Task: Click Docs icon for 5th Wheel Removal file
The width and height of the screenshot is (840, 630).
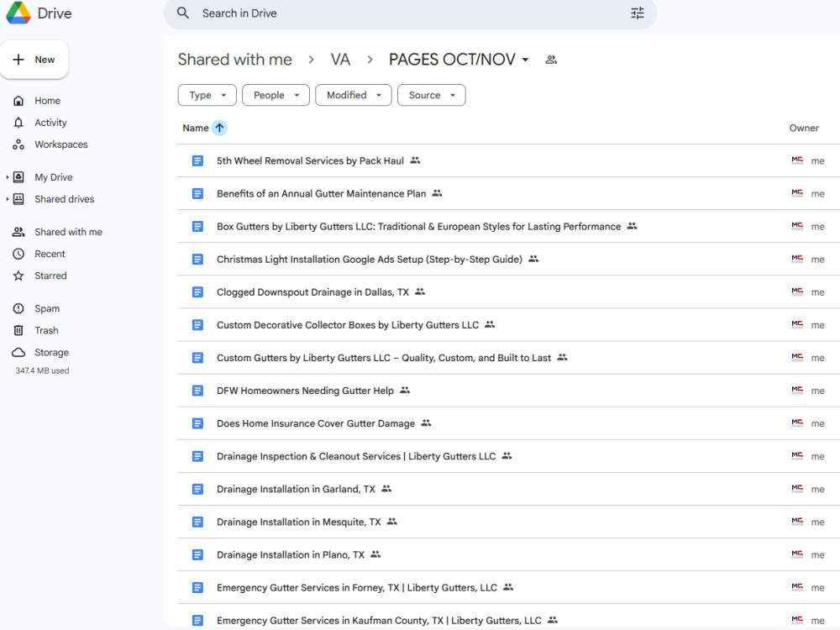Action: tap(197, 160)
